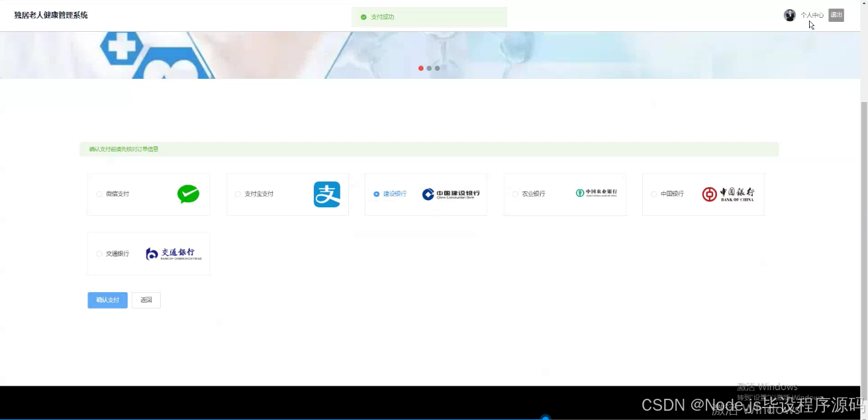This screenshot has width=868, height=420.
Task: Click the 确认支付前请先核对订单信息 notice text
Action: [x=124, y=149]
